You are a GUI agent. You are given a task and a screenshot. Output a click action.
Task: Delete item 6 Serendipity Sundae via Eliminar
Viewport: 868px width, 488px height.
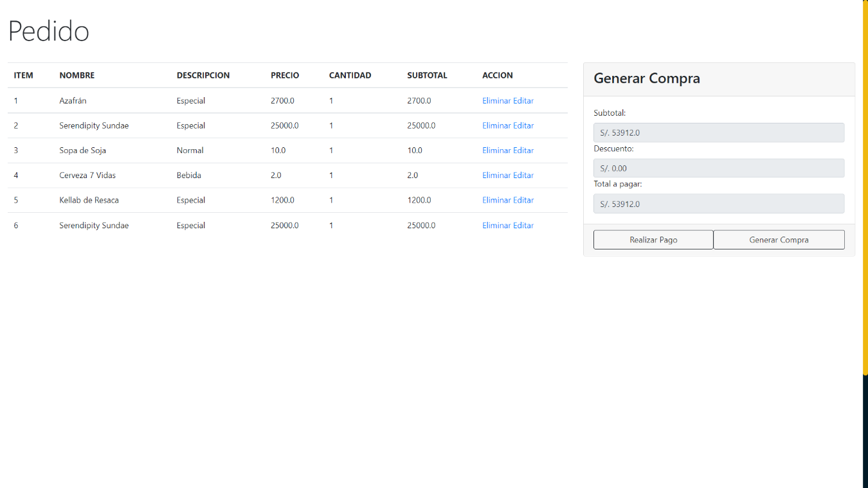tap(496, 225)
